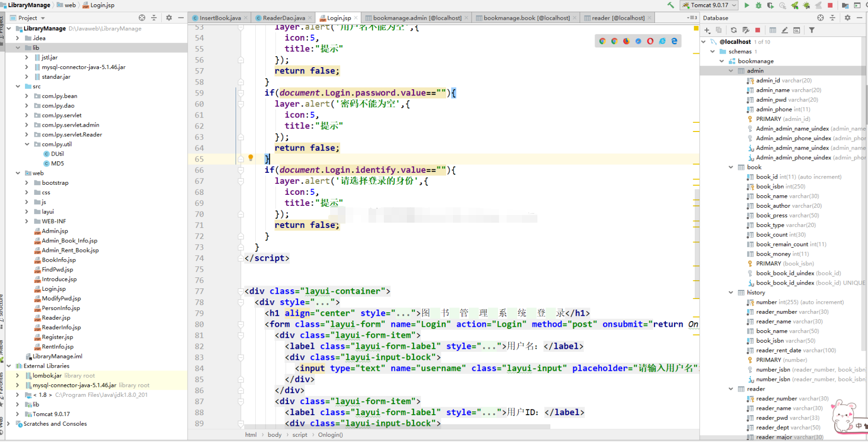
Task: Click 'web' in the top navigation bar
Action: click(x=70, y=5)
